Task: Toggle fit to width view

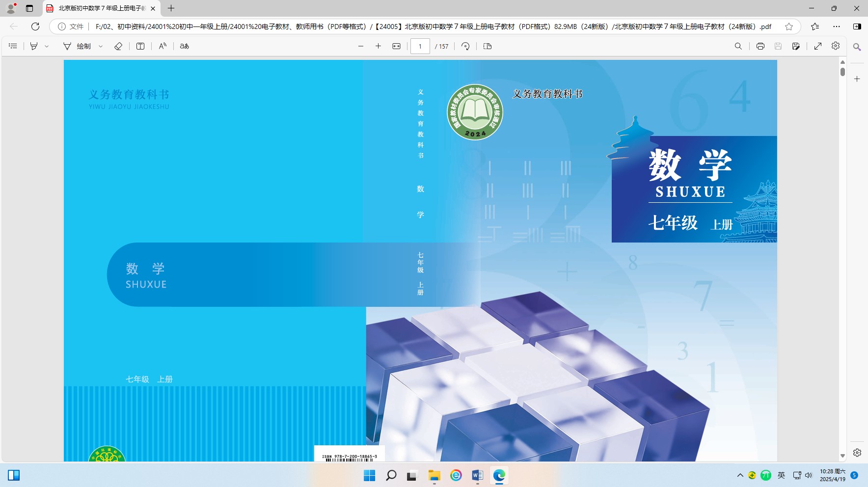Action: coord(396,46)
